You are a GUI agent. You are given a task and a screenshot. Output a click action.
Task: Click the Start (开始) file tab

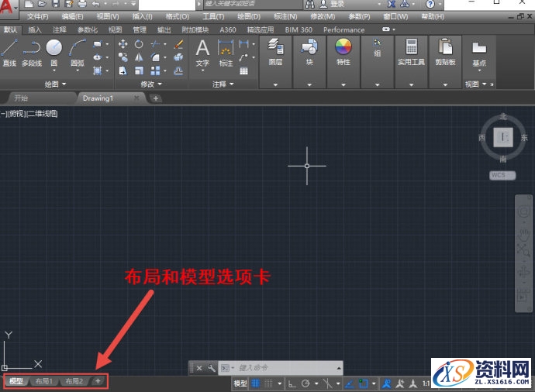(x=21, y=98)
